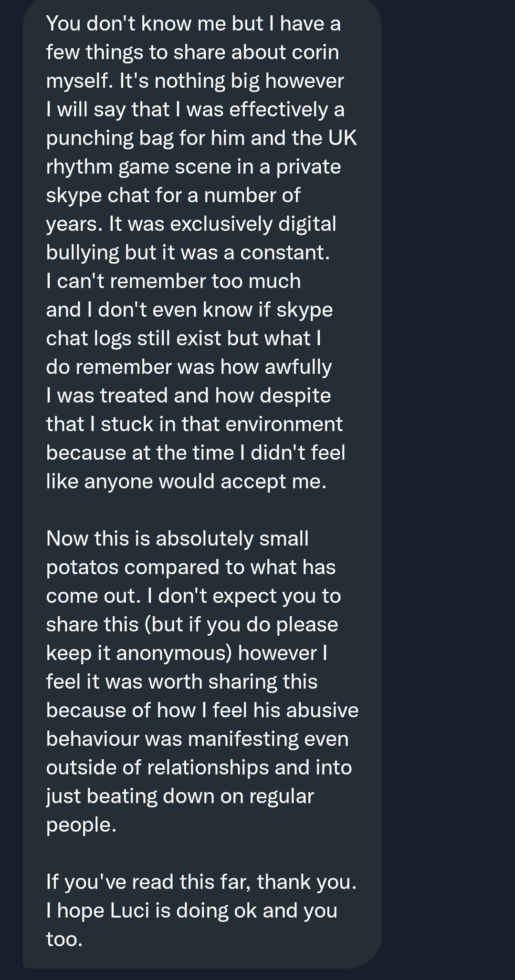Click the text "keep it anonymous)"

[139, 653]
